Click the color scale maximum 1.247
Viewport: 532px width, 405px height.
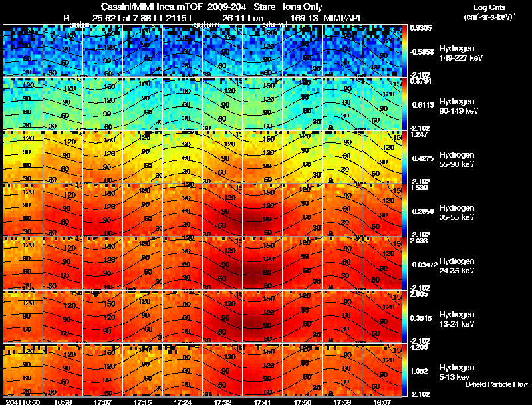point(419,134)
